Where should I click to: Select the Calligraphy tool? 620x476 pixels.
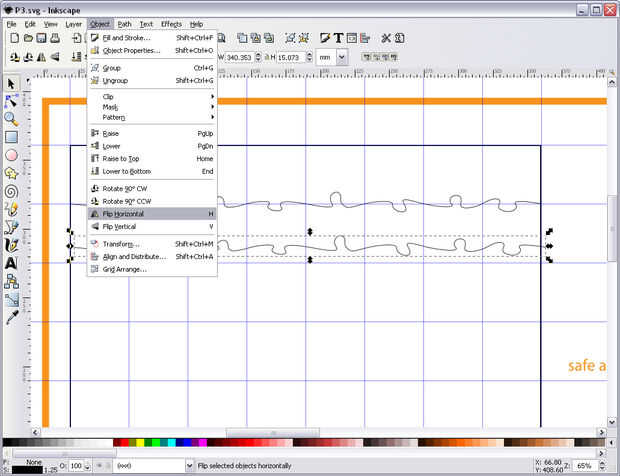coord(11,245)
